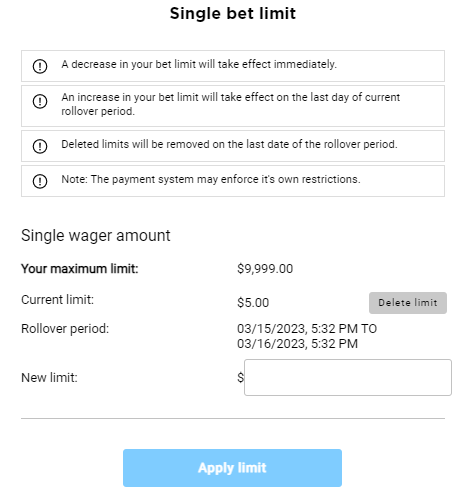Focus the New limit input field

pos(348,377)
